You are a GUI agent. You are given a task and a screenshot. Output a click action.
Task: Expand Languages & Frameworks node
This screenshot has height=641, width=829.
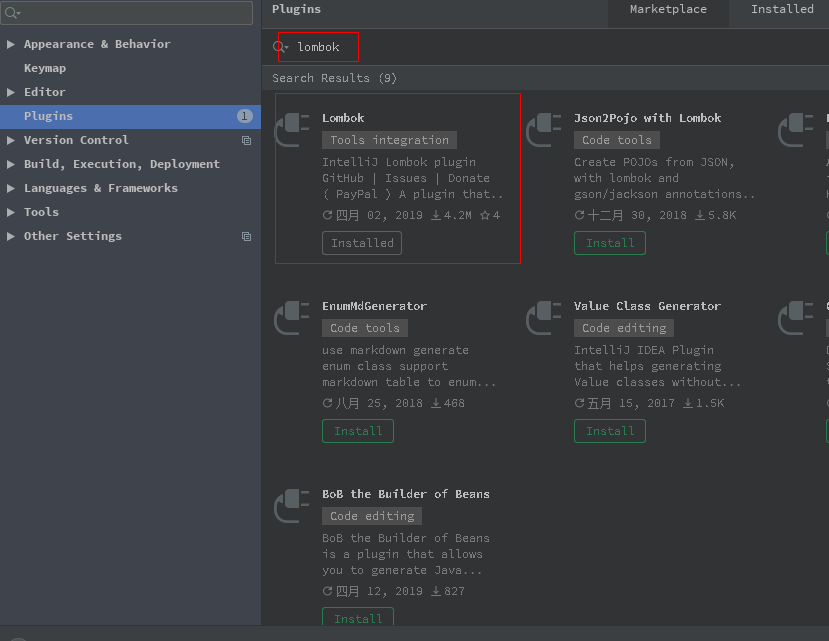point(11,188)
